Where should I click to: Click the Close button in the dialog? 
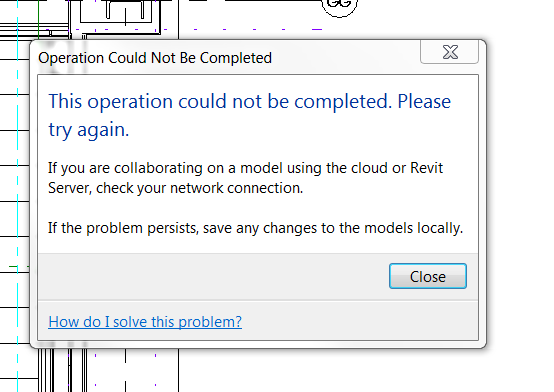[x=428, y=276]
